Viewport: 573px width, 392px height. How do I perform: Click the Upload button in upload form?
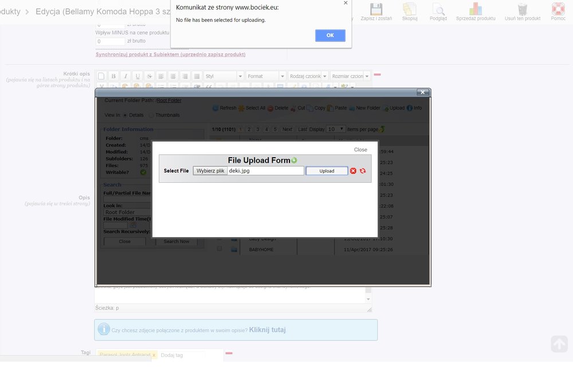click(327, 171)
